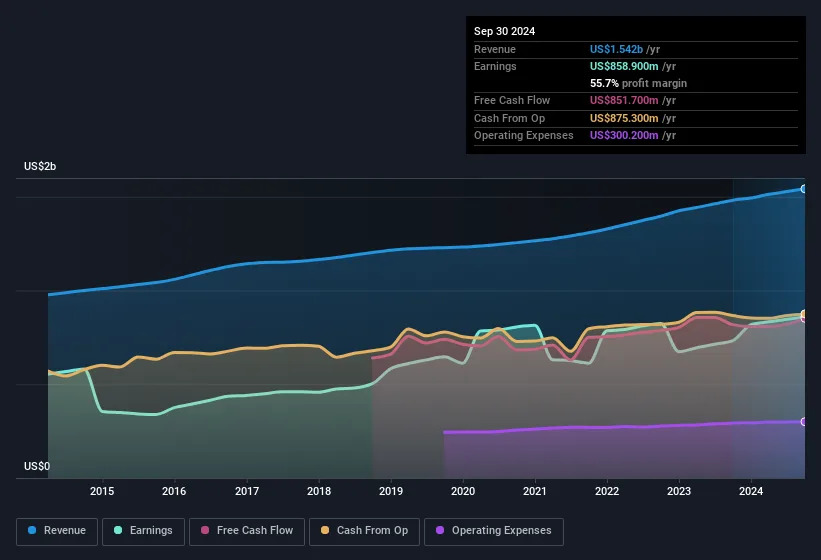This screenshot has height=560, width=821.
Task: Toggle the Revenue series legend button
Action: click(57, 531)
